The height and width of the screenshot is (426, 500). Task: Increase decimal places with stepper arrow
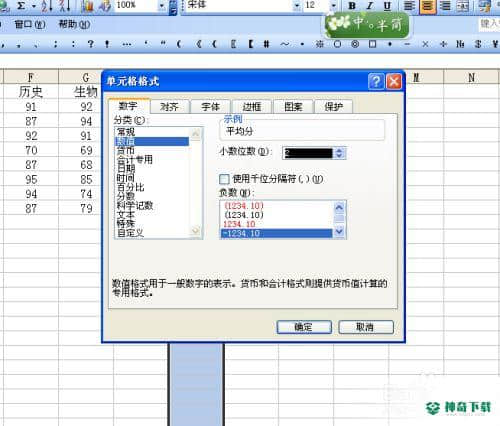pyautogui.click(x=339, y=150)
